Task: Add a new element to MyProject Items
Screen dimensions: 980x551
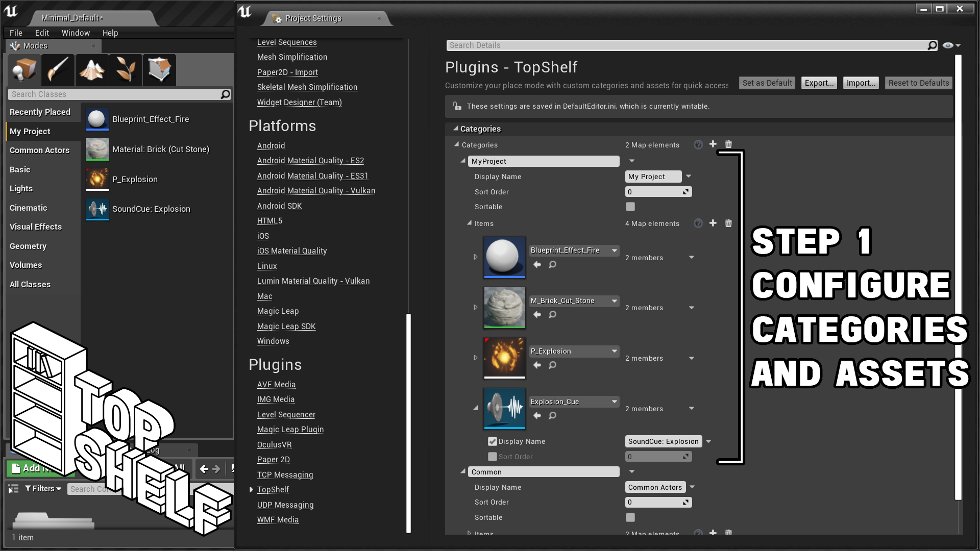Action: click(x=713, y=223)
